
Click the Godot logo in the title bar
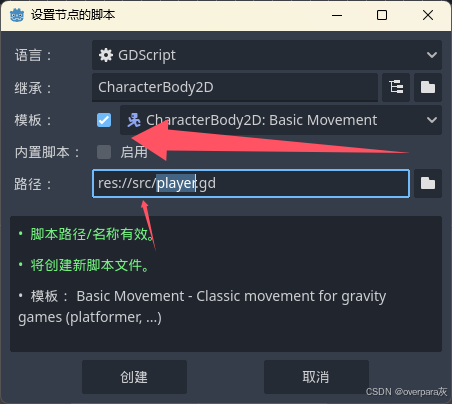[x=17, y=15]
